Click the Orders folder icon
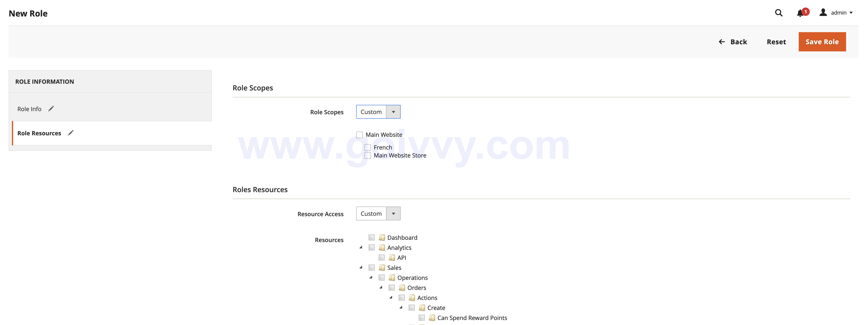The width and height of the screenshot is (868, 325). tap(402, 288)
